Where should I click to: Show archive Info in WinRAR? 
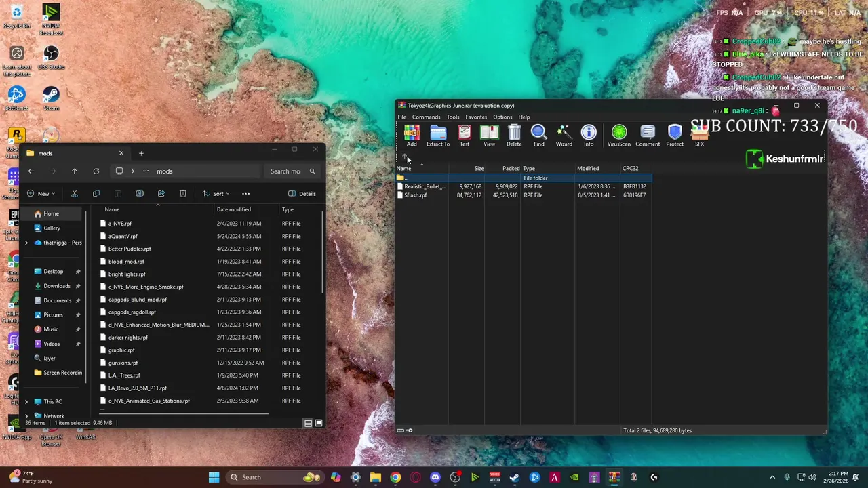coord(589,136)
